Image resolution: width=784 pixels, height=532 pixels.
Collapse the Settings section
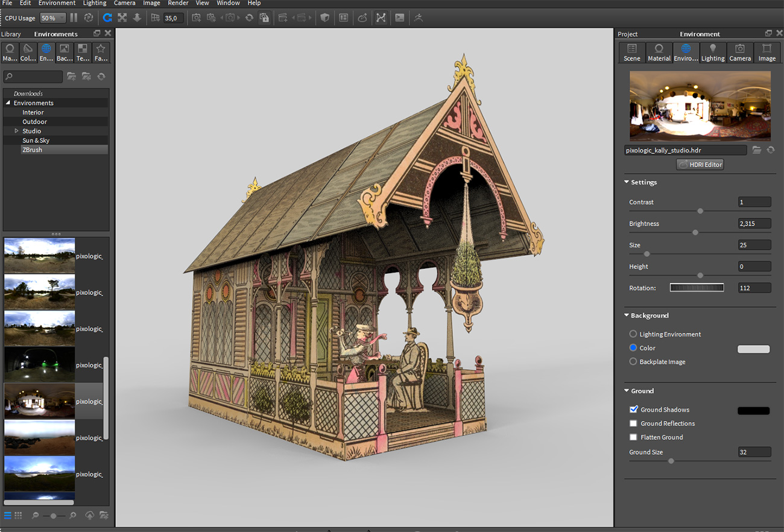pos(627,182)
